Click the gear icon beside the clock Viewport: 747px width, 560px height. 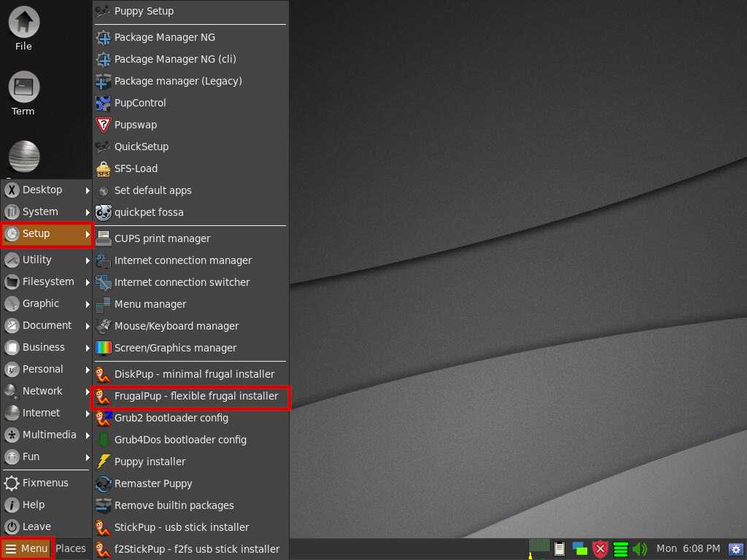click(x=735, y=549)
